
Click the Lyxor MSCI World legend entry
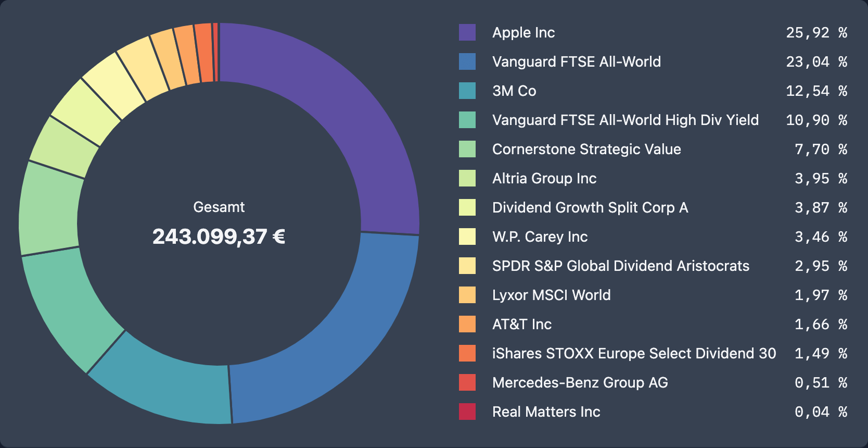point(551,295)
